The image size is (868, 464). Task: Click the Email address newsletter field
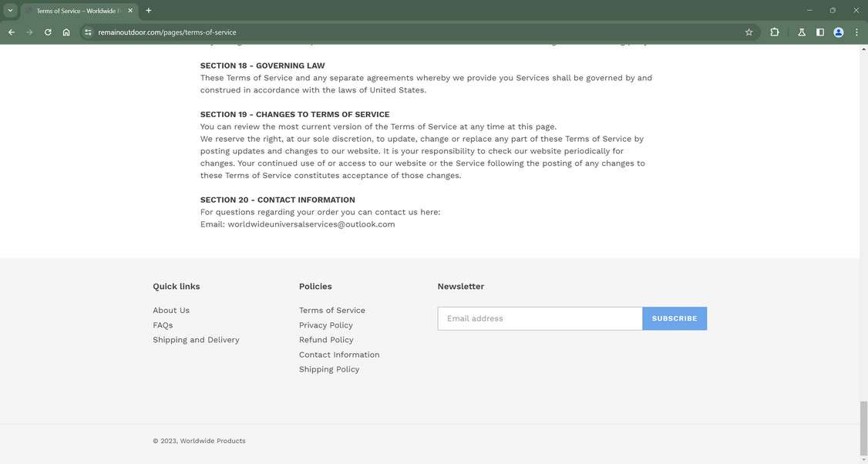pos(540,318)
